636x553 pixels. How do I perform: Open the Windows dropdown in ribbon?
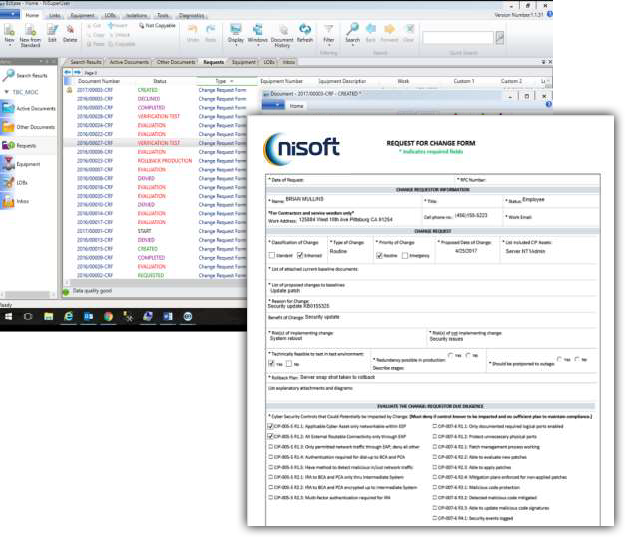click(x=258, y=35)
